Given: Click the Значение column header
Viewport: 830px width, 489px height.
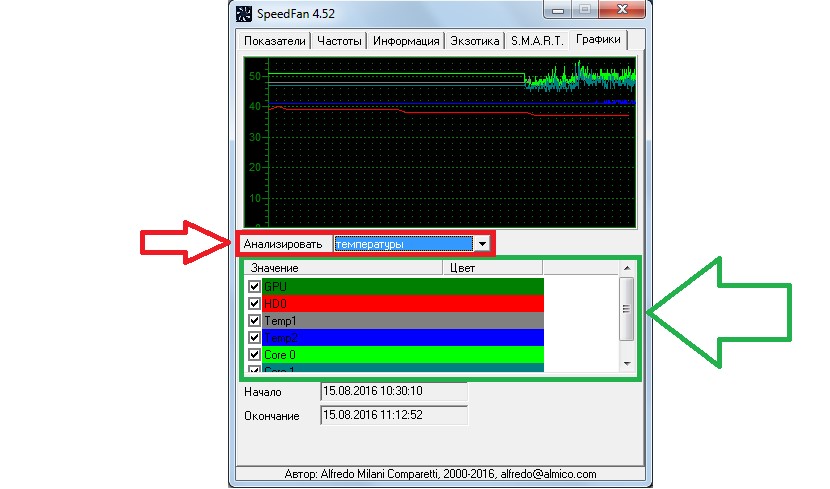Looking at the screenshot, I should tap(344, 268).
